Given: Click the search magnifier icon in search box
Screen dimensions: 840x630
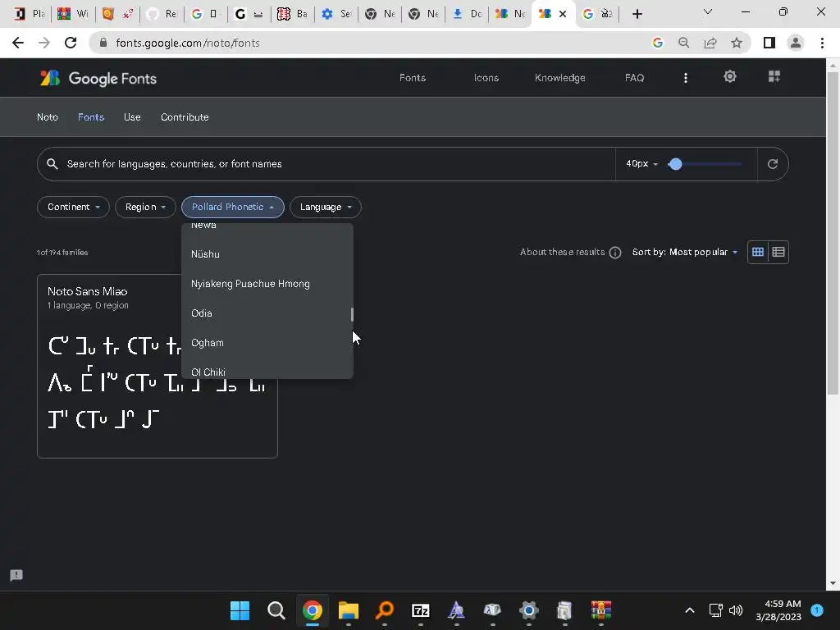Looking at the screenshot, I should [52, 164].
